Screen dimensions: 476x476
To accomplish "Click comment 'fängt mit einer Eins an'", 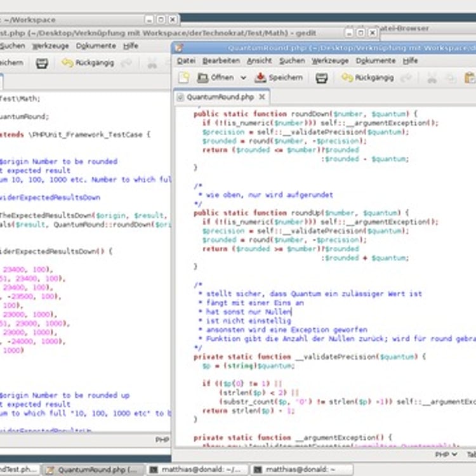I will (x=251, y=303).
